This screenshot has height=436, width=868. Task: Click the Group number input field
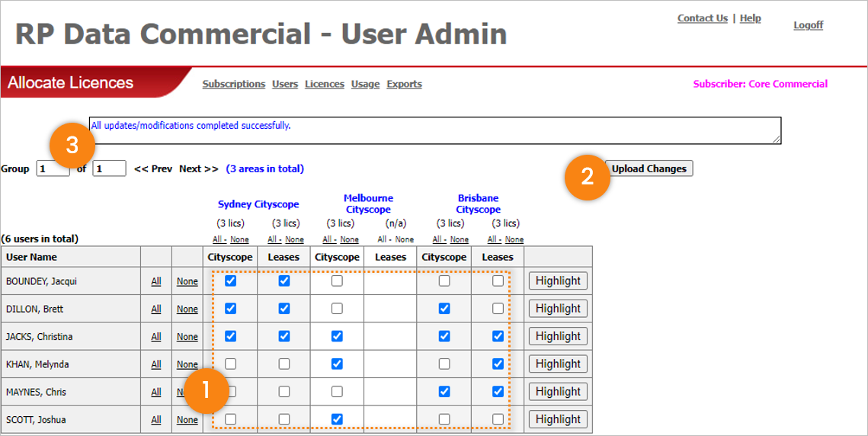53,168
